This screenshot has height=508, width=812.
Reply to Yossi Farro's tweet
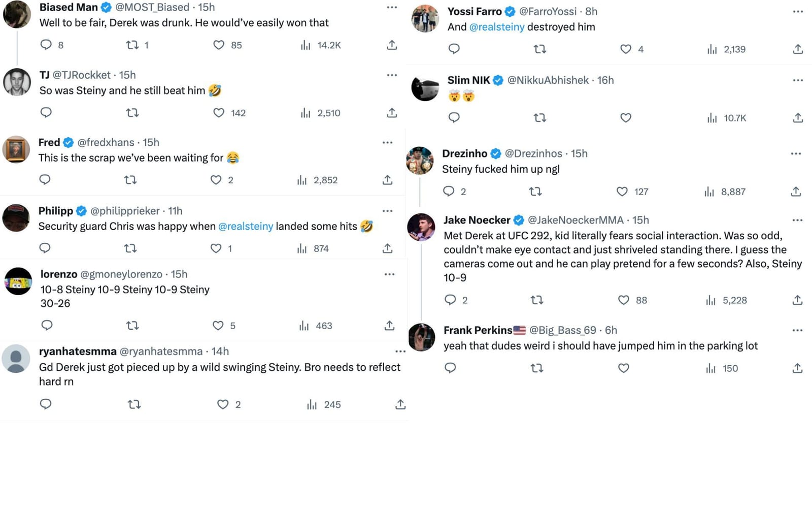coord(454,49)
